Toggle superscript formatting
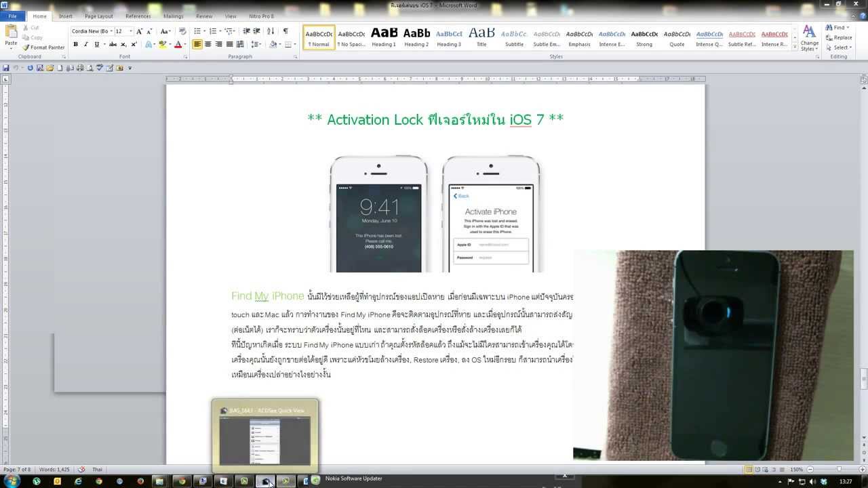The height and width of the screenshot is (488, 868). [x=134, y=44]
